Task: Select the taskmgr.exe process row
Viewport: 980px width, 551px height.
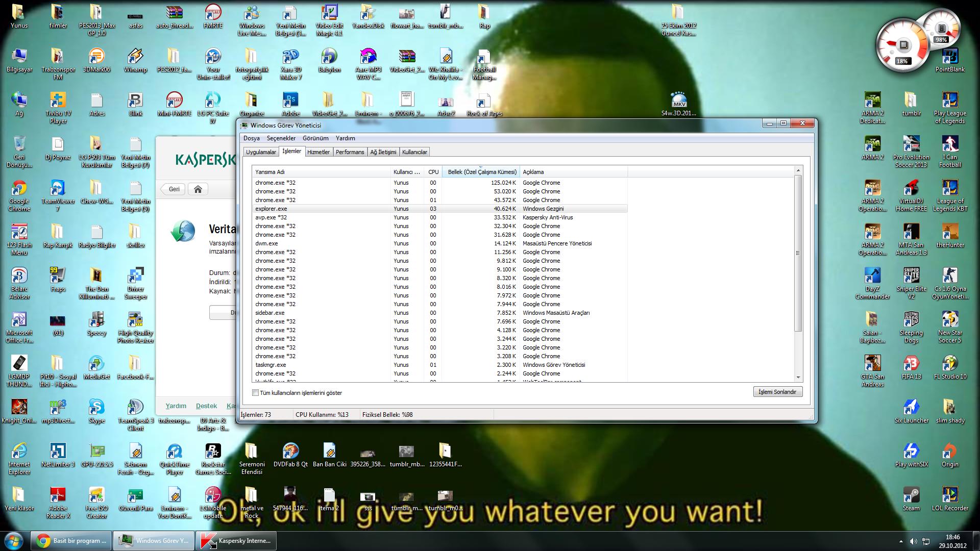Action: (x=440, y=365)
